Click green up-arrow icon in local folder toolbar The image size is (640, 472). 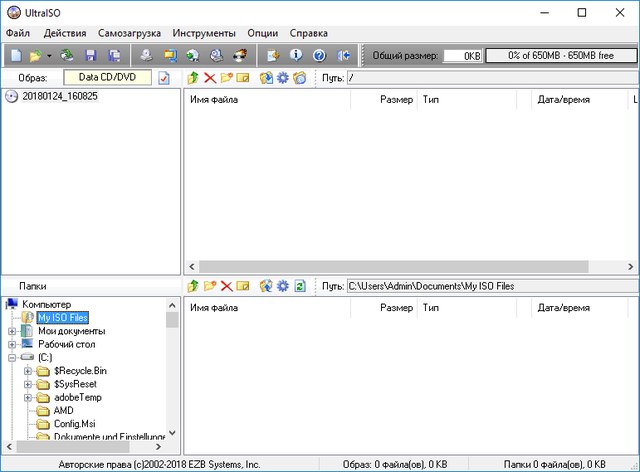193,286
